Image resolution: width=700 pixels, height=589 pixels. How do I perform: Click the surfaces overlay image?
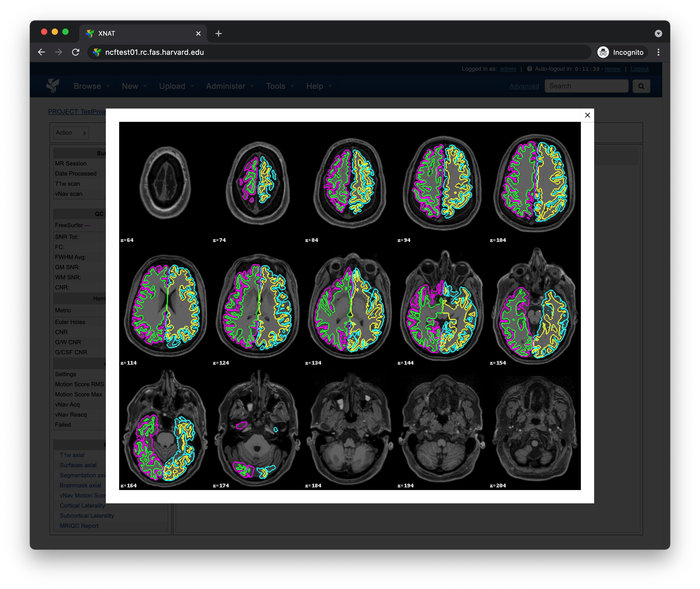[x=349, y=305]
